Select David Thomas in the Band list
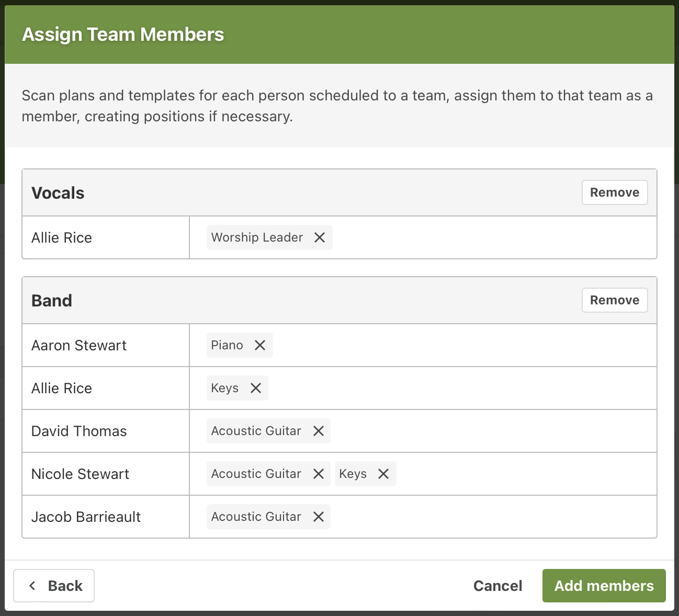Viewport: 679px width, 616px height. [x=79, y=431]
